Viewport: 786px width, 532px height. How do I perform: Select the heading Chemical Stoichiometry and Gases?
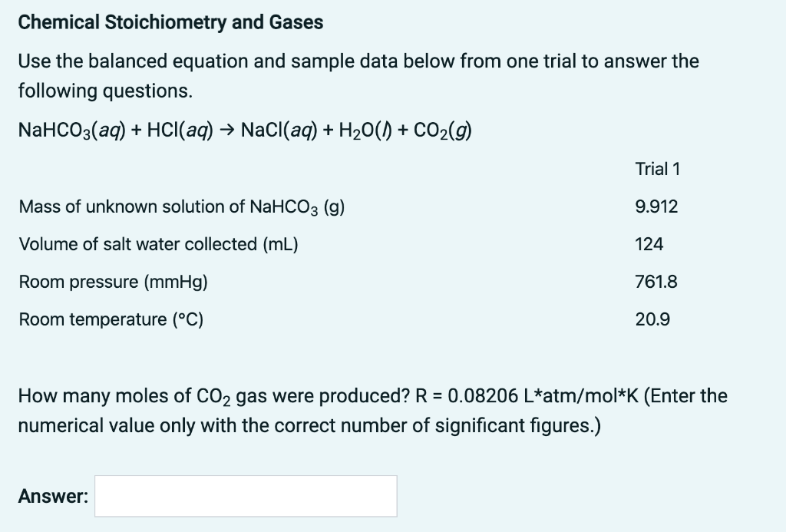pyautogui.click(x=170, y=22)
